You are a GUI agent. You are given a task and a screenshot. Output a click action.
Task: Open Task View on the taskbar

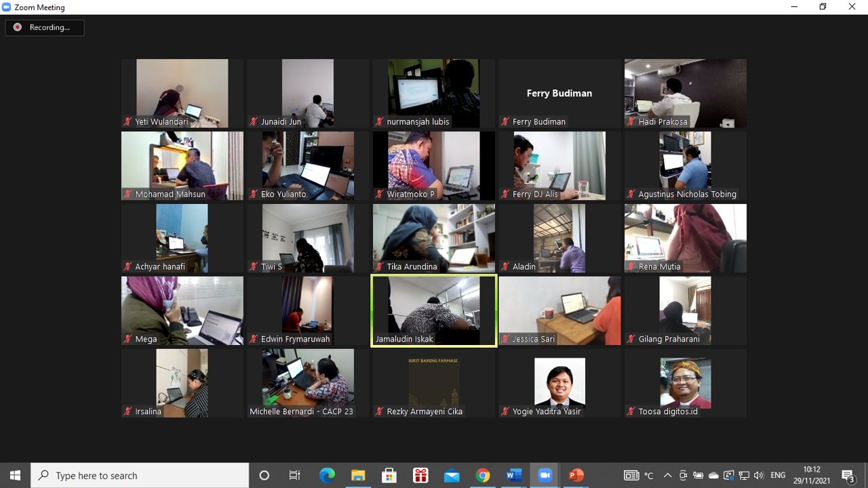tap(295, 475)
